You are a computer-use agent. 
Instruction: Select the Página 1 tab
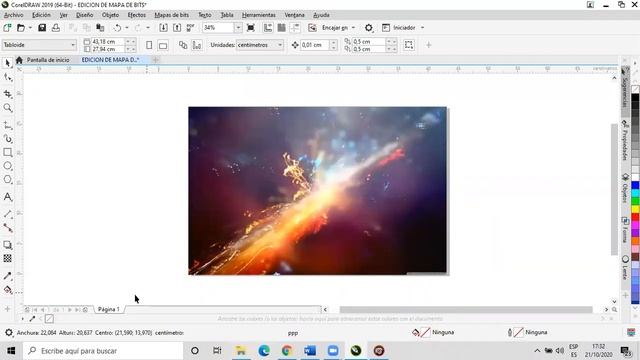(x=109, y=309)
